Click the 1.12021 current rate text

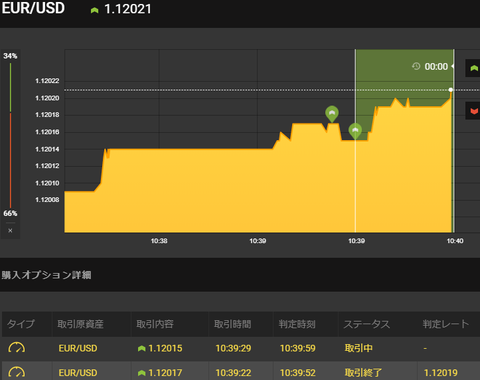[128, 9]
